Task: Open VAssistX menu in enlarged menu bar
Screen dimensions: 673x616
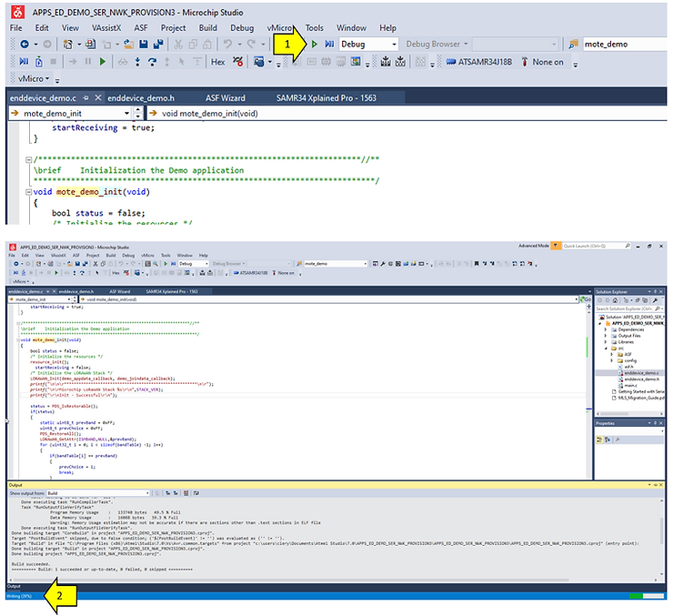Action: pyautogui.click(x=106, y=28)
